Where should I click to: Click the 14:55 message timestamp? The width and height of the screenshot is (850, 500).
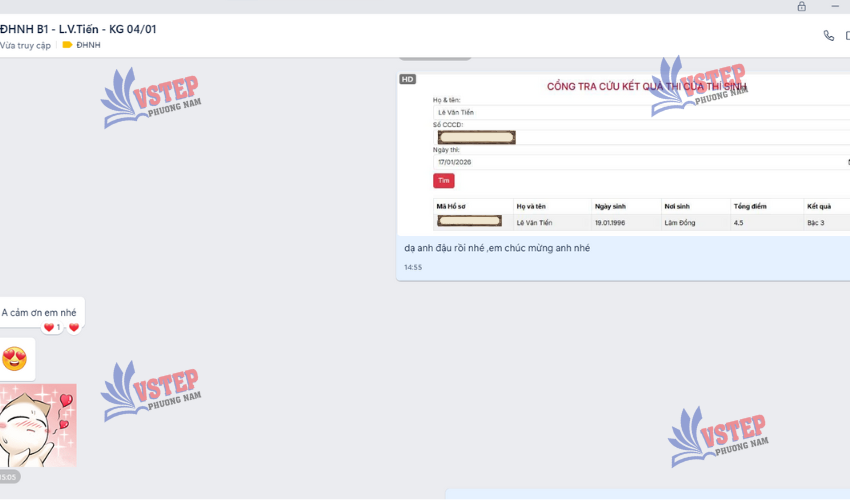(413, 267)
